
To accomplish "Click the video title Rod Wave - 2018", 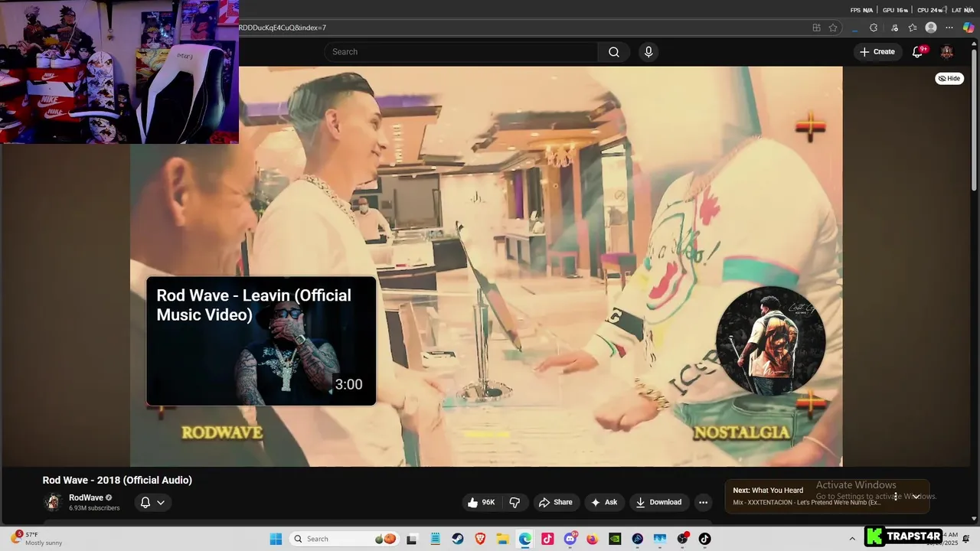I will 117,480.
